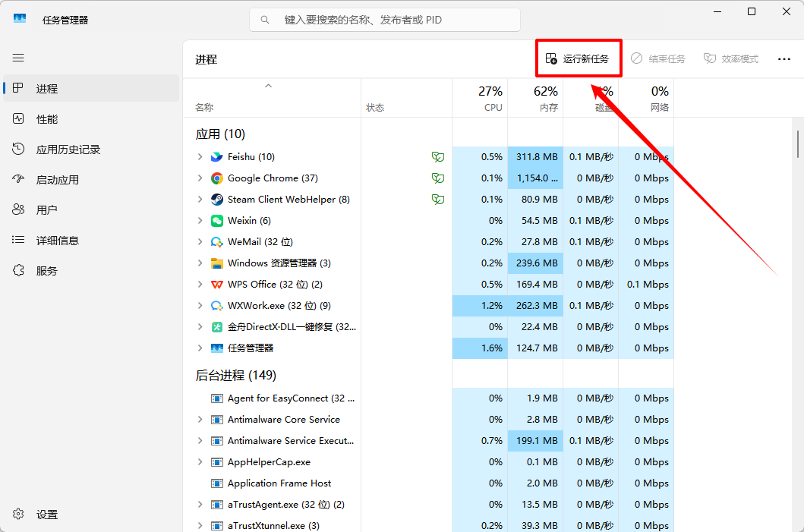Click the 后台进程 (149) group heading
This screenshot has height=532, width=804.
pos(236,376)
